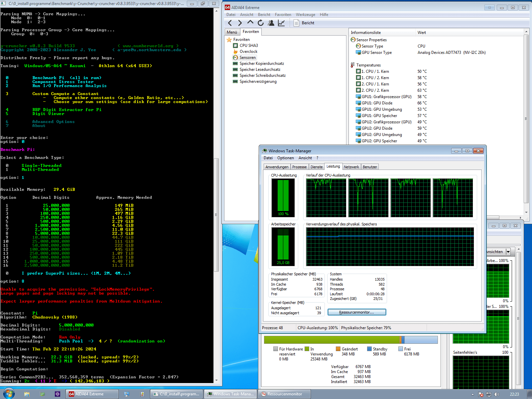The width and height of the screenshot is (532, 399).
Task: Click the Sensor Type row icon
Action: 358,46
